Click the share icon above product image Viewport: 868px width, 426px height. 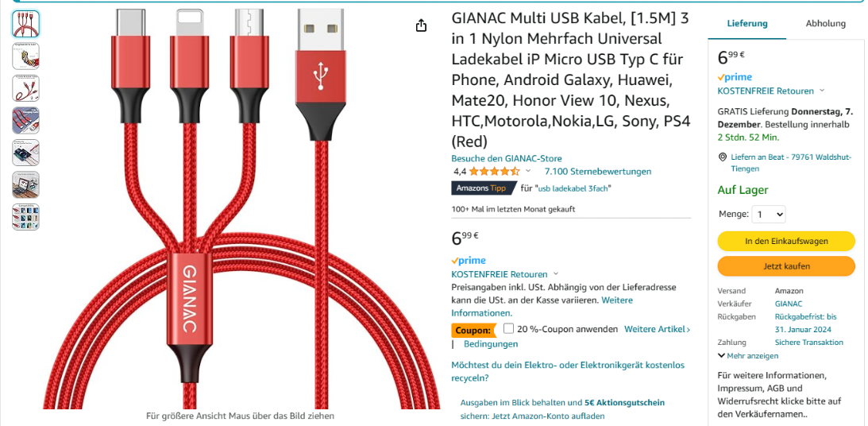(x=421, y=25)
